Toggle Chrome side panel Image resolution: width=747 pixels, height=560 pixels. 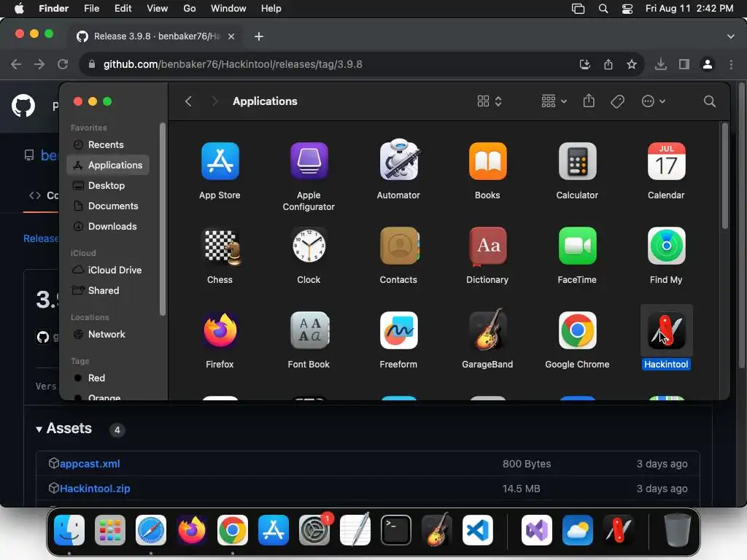point(684,64)
